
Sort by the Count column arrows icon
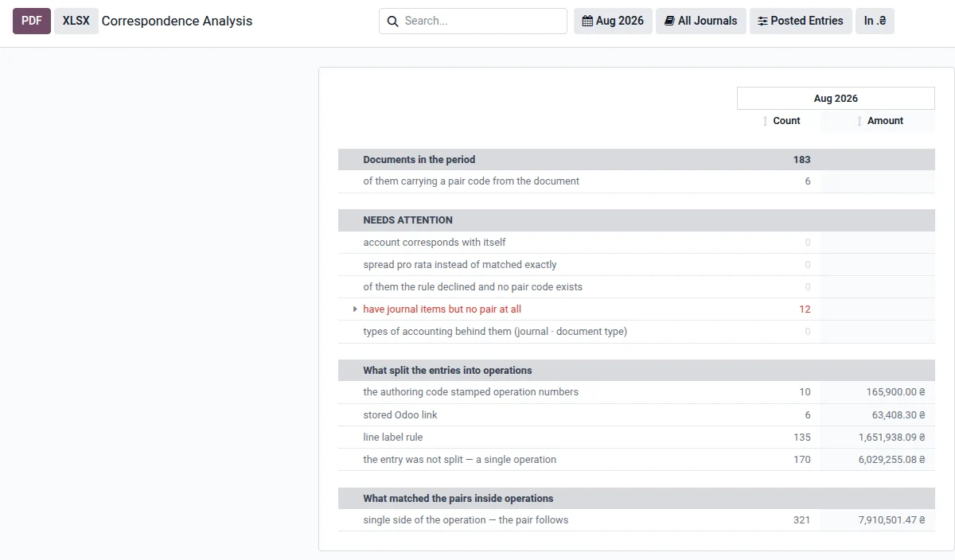766,121
